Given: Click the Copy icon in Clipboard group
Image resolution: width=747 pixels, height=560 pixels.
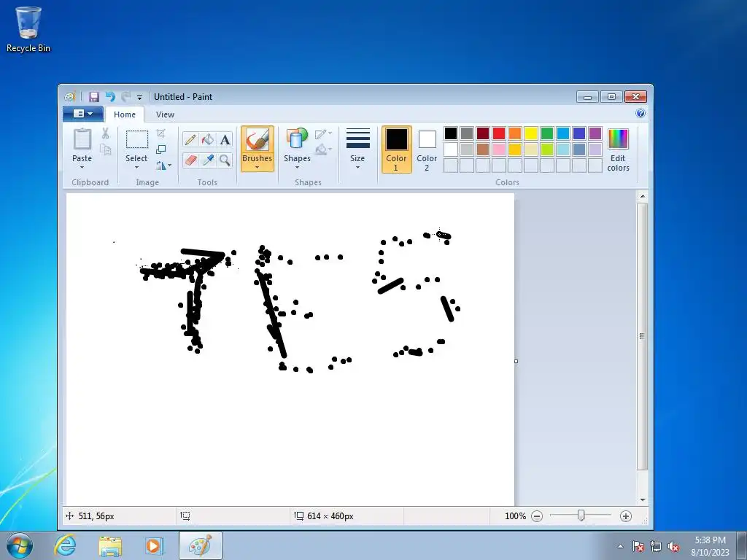Looking at the screenshot, I should pyautogui.click(x=105, y=149).
